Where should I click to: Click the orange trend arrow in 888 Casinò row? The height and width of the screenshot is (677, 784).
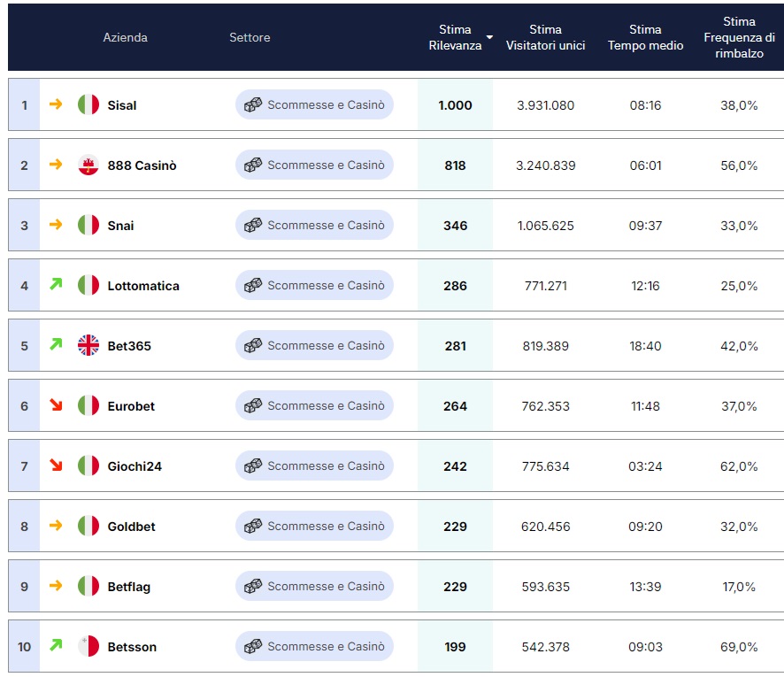[56, 164]
